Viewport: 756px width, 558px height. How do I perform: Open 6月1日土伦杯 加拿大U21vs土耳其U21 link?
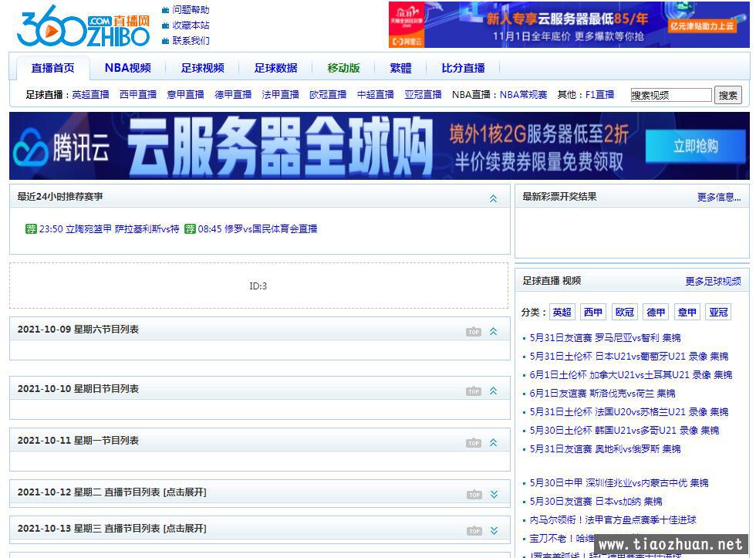pyautogui.click(x=631, y=375)
